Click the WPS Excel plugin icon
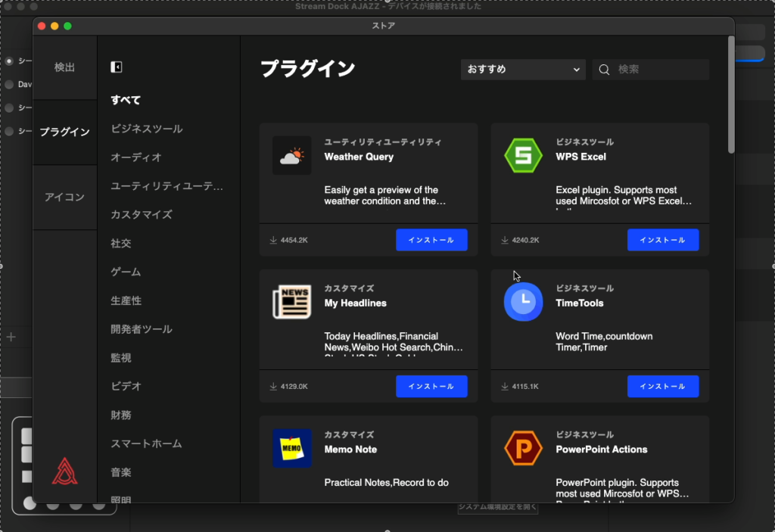 (524, 154)
